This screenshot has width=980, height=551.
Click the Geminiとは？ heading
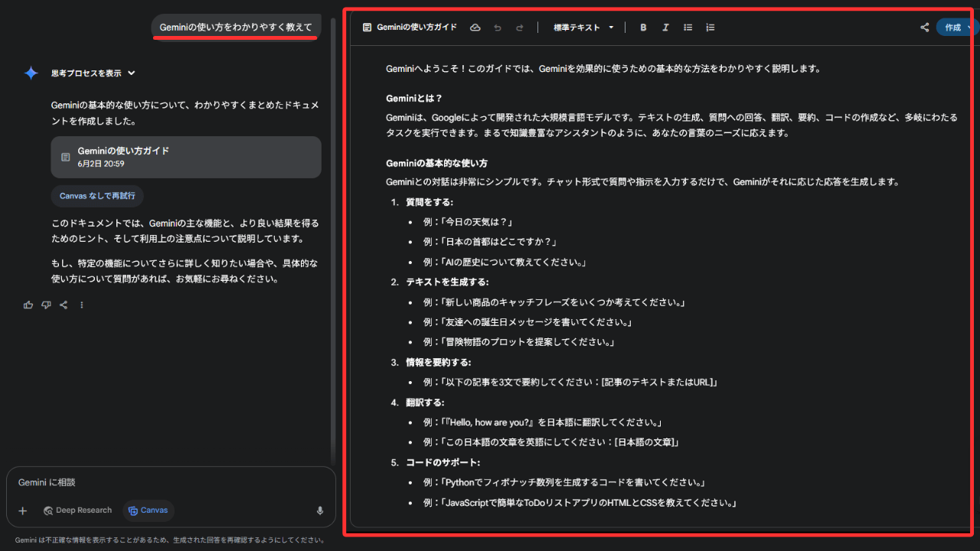(414, 99)
